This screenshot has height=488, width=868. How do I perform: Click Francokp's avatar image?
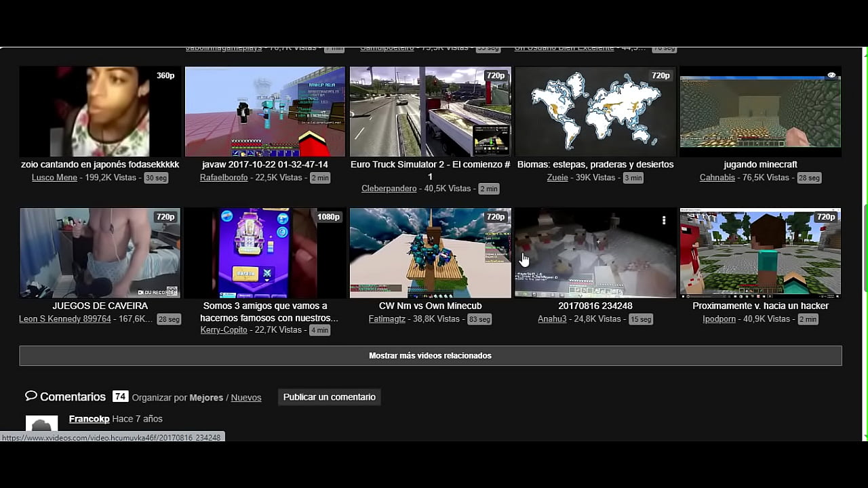pyautogui.click(x=41, y=424)
